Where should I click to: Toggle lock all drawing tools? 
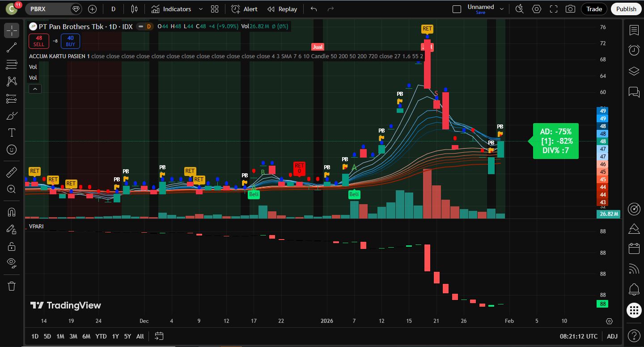click(x=12, y=246)
